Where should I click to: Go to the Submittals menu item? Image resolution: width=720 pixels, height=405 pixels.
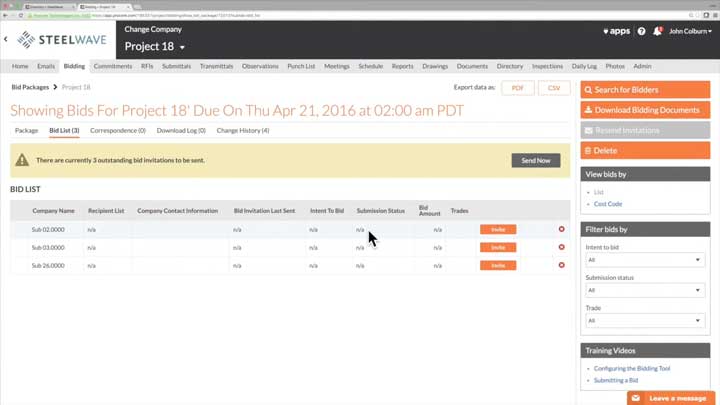(176, 66)
